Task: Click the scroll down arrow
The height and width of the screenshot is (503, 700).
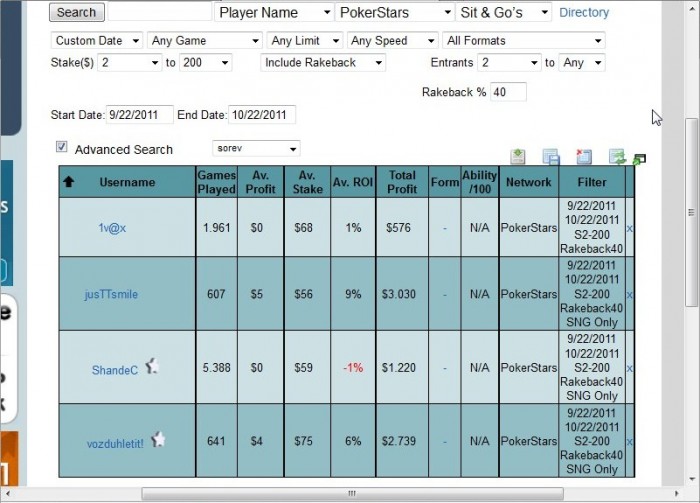Action: click(692, 479)
